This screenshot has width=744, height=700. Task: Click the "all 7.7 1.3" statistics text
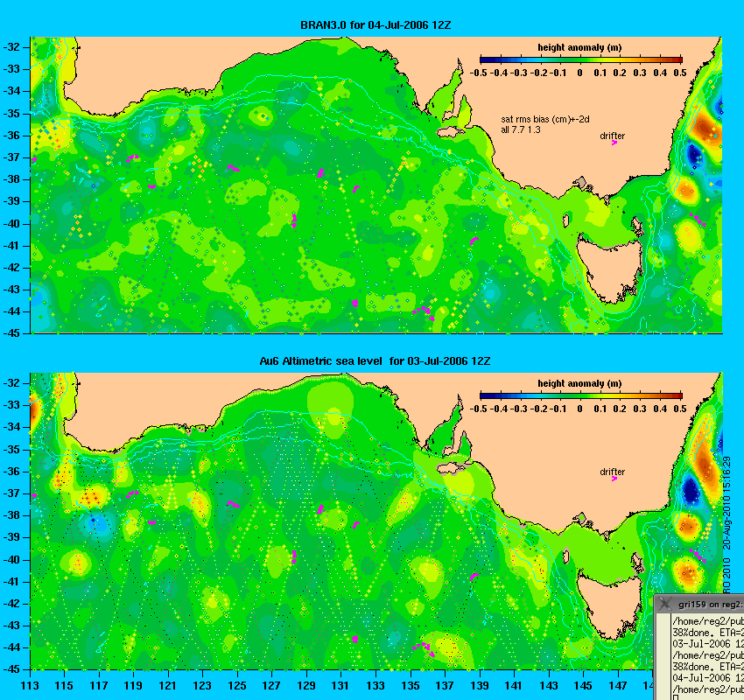tap(521, 129)
